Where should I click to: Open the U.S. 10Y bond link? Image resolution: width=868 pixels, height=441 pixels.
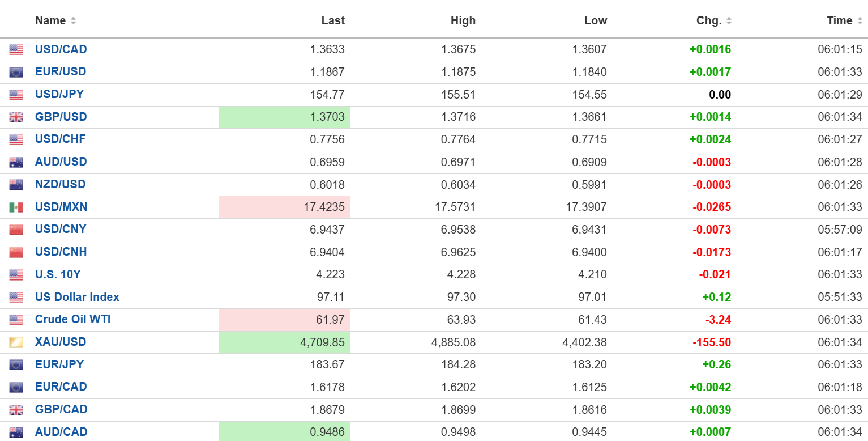pyautogui.click(x=58, y=274)
